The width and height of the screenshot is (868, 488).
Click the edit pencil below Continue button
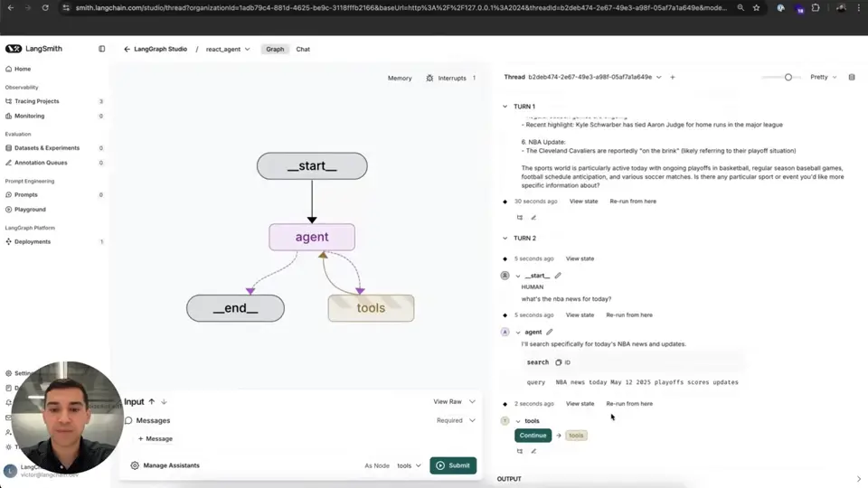coord(533,451)
